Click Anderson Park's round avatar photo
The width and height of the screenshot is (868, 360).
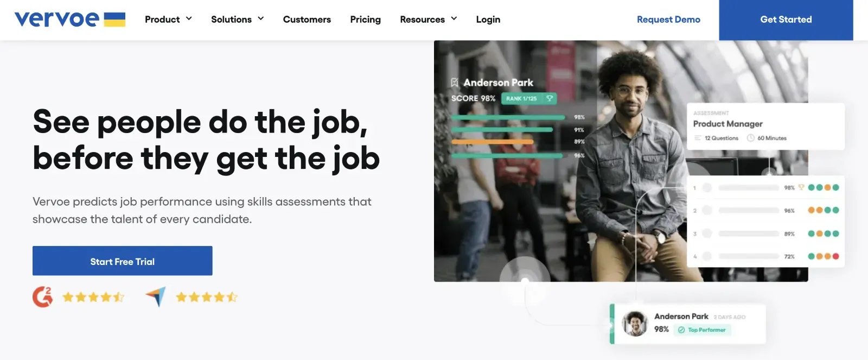point(635,324)
